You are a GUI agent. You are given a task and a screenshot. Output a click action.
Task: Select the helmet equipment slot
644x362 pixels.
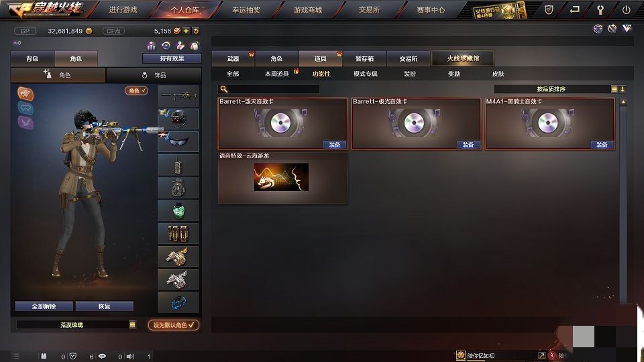click(x=178, y=119)
